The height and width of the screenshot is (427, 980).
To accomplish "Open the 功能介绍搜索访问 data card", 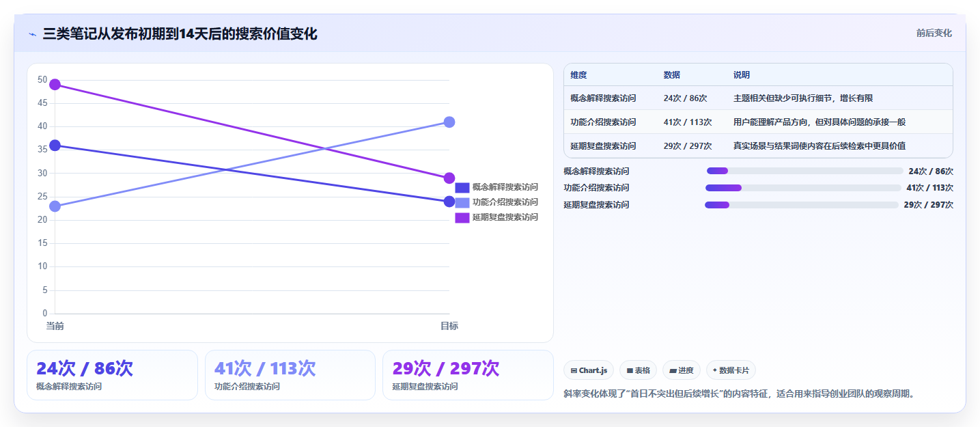I will tap(290, 375).
